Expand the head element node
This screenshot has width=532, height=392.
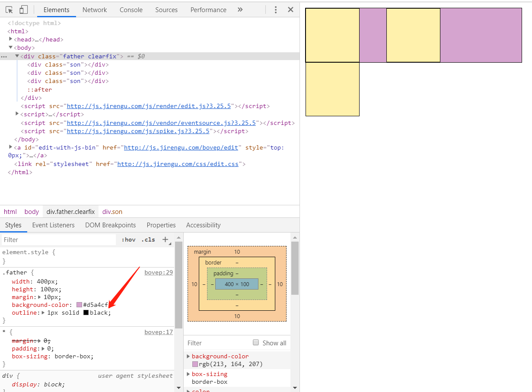point(11,39)
